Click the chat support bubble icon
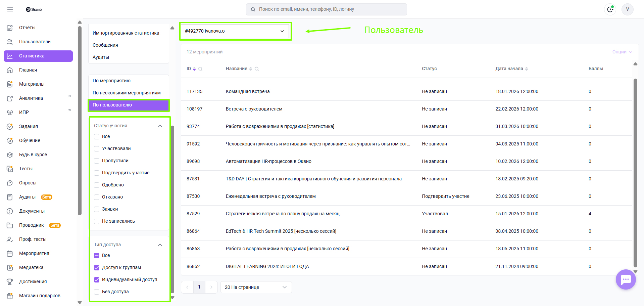This screenshot has height=306, width=644. point(626,279)
